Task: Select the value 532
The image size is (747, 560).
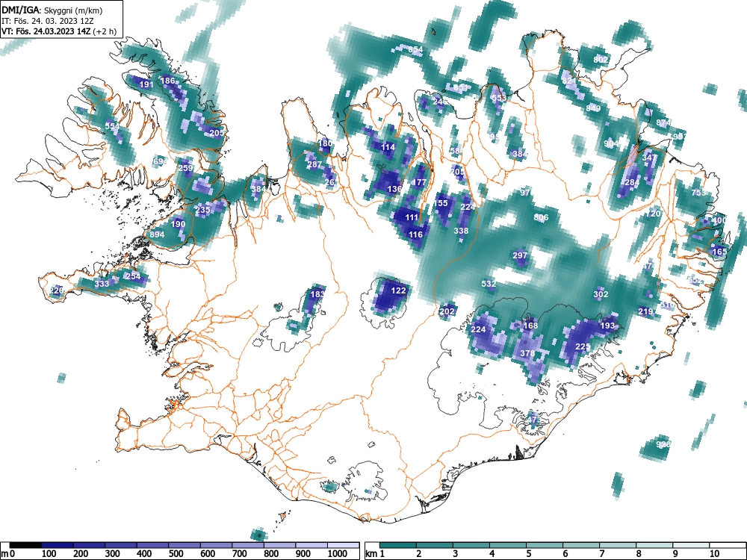Action: 489,284
